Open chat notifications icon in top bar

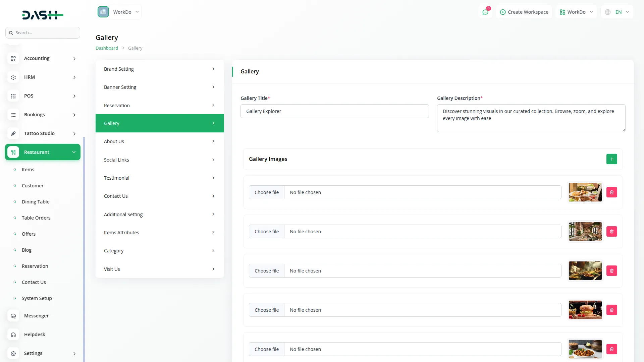point(485,12)
